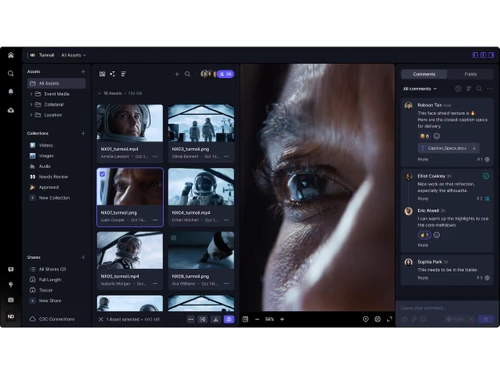The width and height of the screenshot is (500, 375).
Task: Open viewer settings gear icon
Action: click(x=377, y=319)
